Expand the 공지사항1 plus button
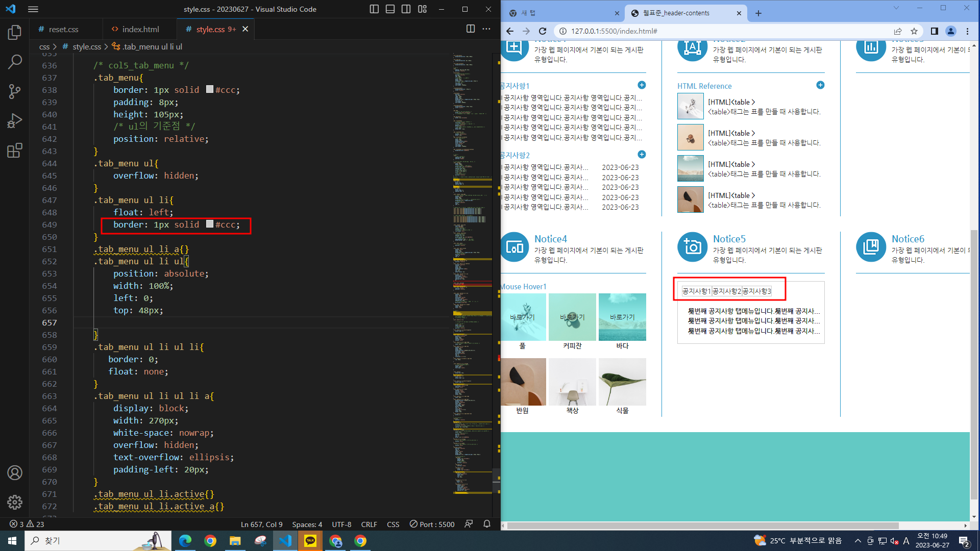 point(642,85)
